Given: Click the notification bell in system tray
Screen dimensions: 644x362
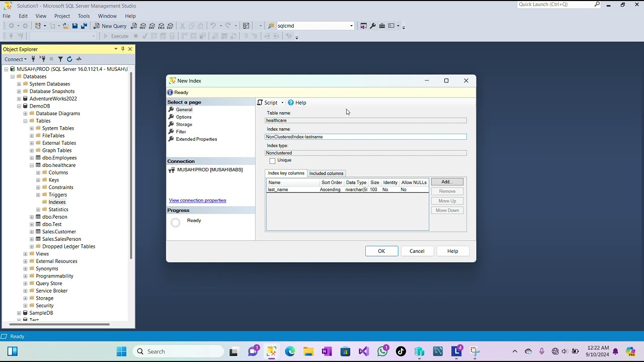Looking at the screenshot, I should [x=615, y=351].
